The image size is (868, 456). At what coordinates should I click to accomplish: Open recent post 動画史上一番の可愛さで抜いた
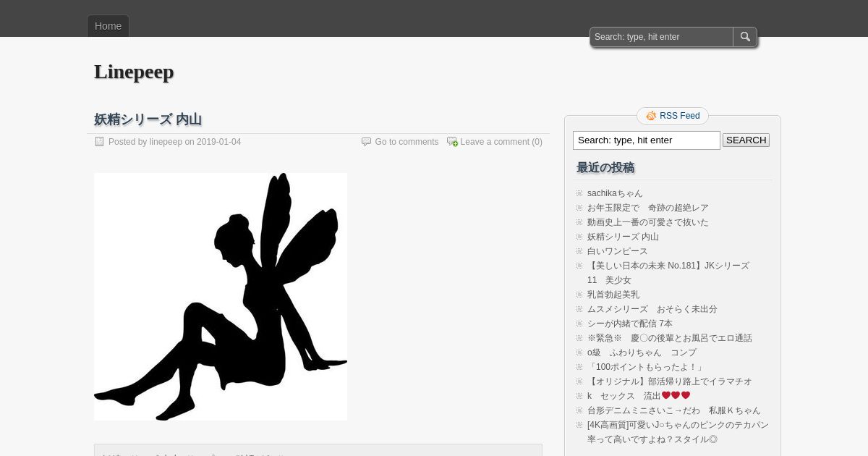tap(648, 222)
